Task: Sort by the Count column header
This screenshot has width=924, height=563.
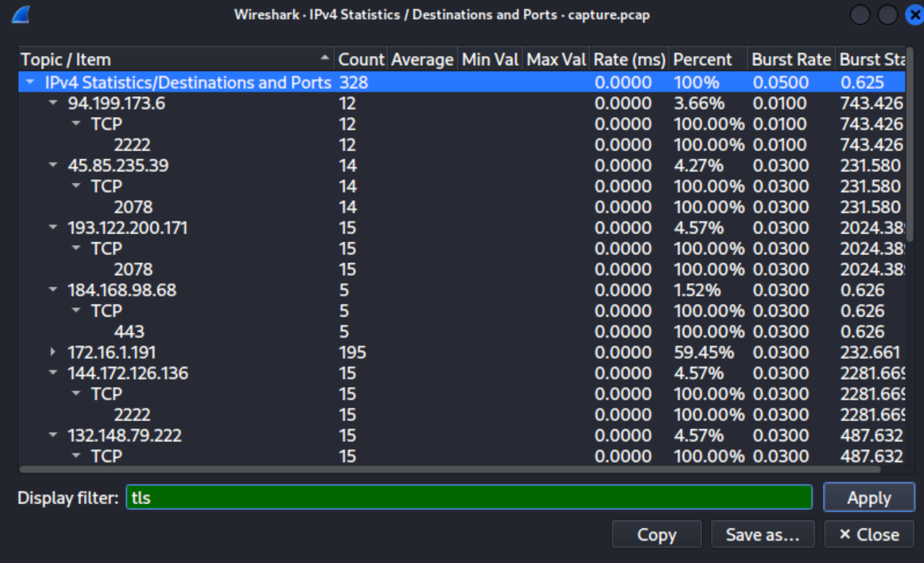Action: [x=361, y=59]
